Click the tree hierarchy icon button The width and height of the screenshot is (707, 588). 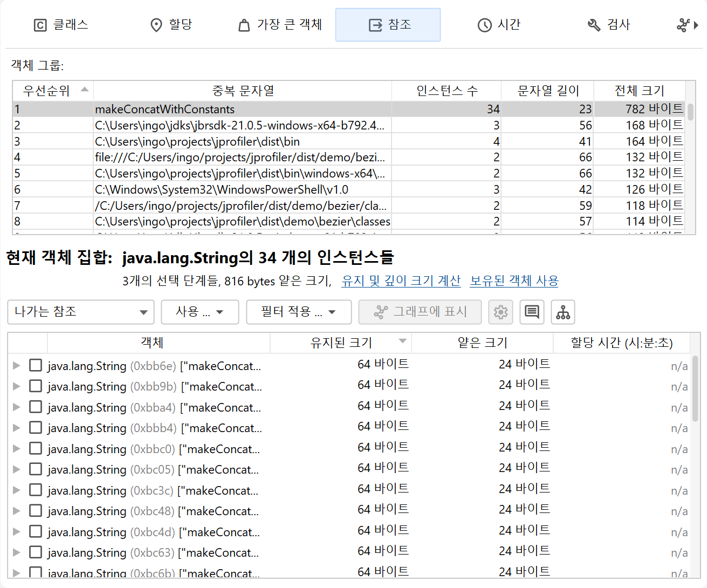(563, 312)
